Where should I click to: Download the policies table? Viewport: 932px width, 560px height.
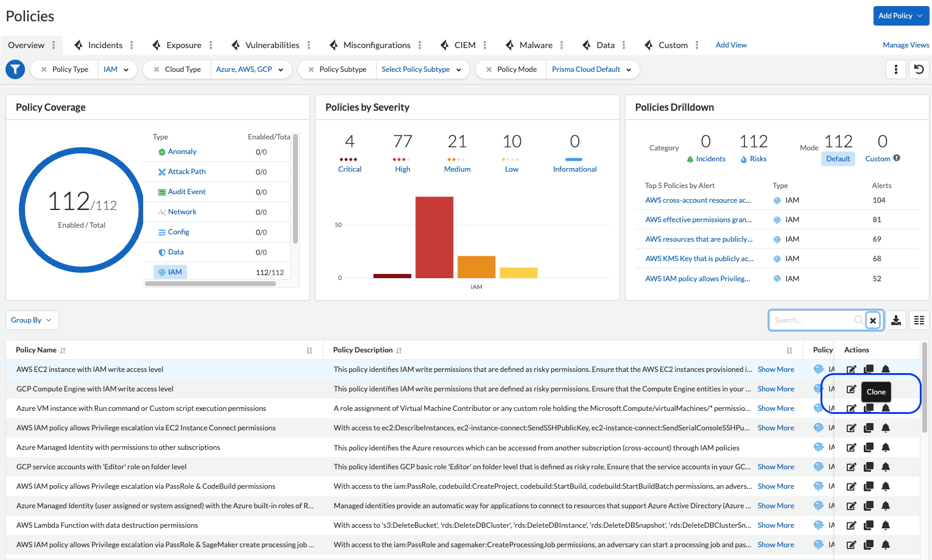click(x=896, y=320)
